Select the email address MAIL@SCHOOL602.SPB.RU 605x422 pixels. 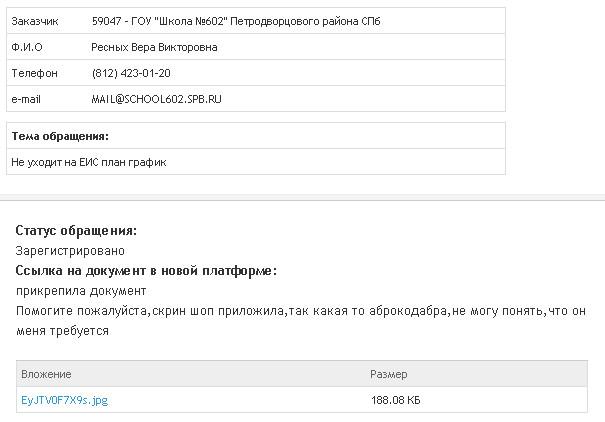156,99
